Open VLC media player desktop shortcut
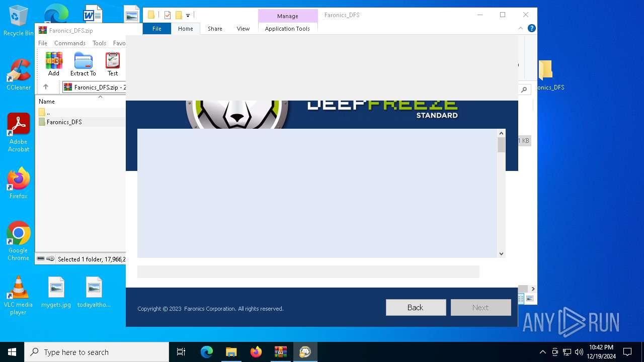This screenshot has height=362, width=644. [x=19, y=296]
